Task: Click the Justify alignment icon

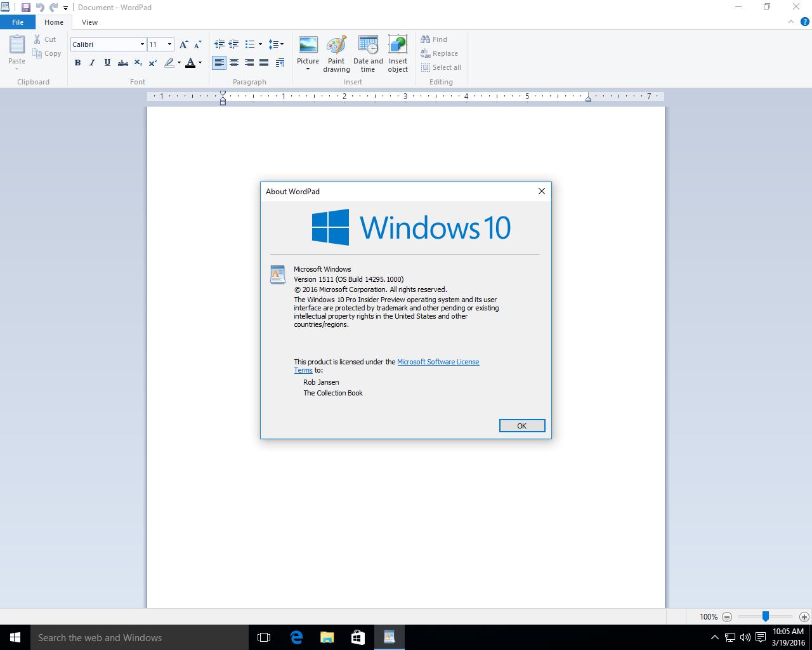Action: click(x=264, y=63)
